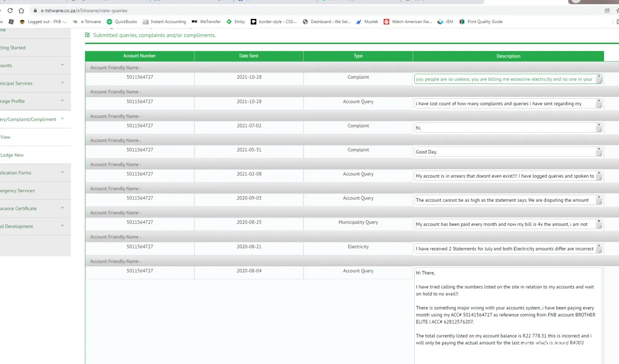Expand the Manage Profile sidebar section
619x364 pixels.
(x=33, y=101)
